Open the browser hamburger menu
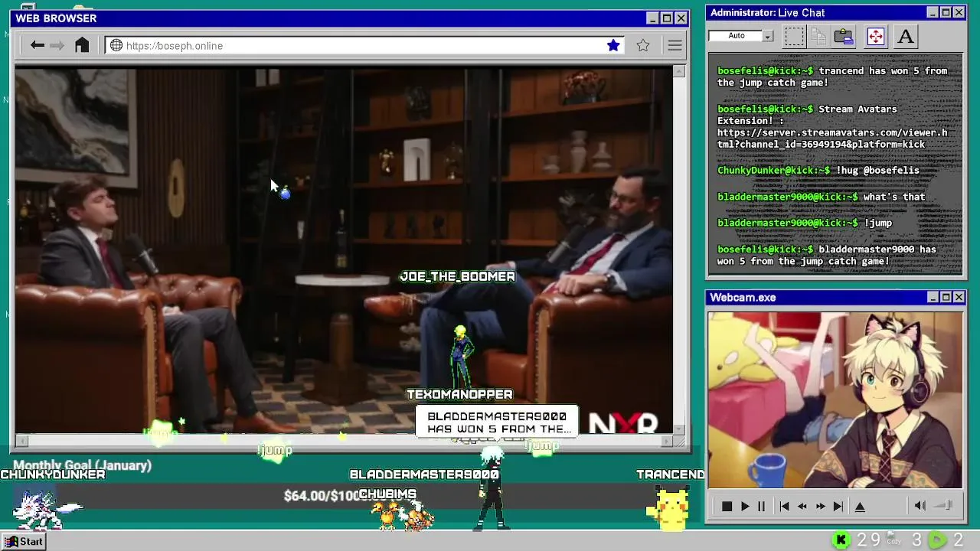Image resolution: width=980 pixels, height=551 pixels. pyautogui.click(x=675, y=46)
